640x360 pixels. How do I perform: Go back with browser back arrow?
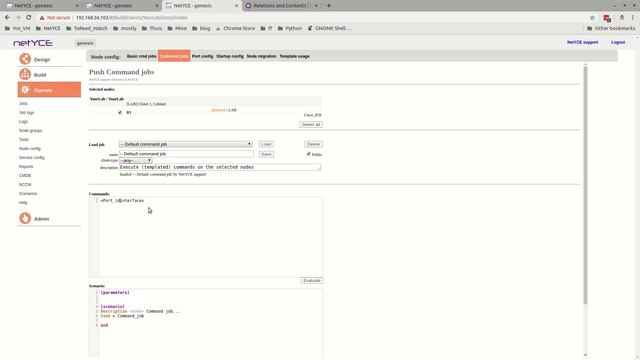[7, 18]
